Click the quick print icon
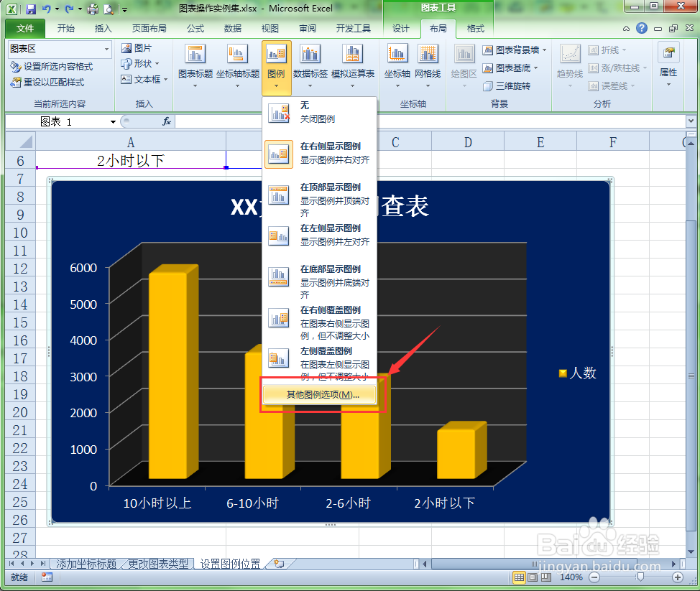700x591 pixels. coord(93,9)
